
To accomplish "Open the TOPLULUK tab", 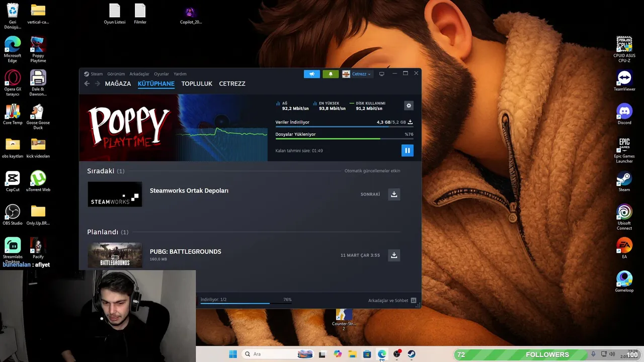I will (x=197, y=83).
